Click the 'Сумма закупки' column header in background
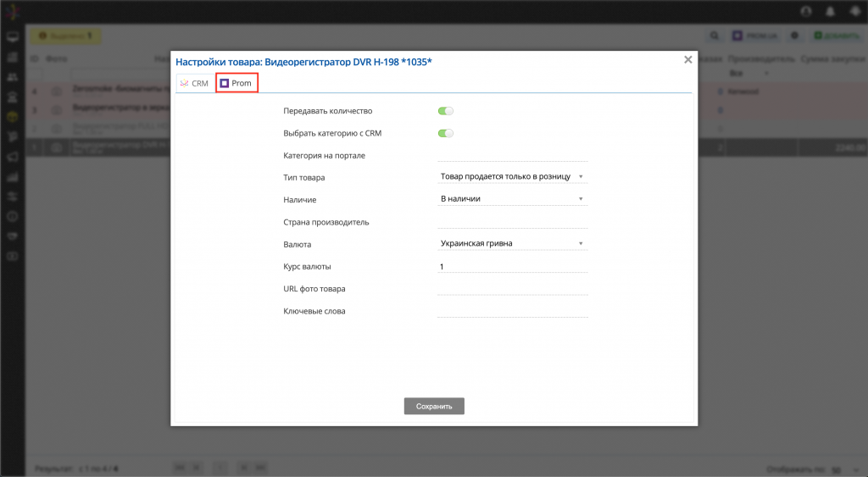The width and height of the screenshot is (868, 477). click(832, 58)
